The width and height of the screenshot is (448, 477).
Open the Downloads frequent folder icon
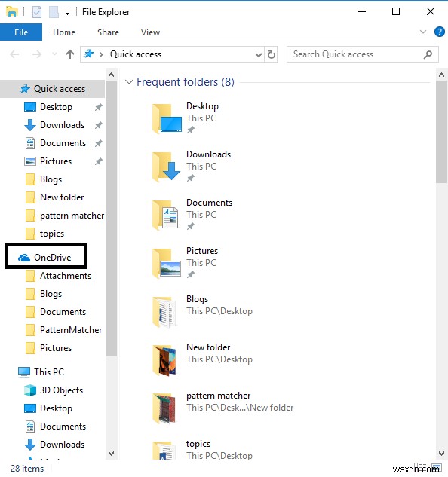point(167,167)
